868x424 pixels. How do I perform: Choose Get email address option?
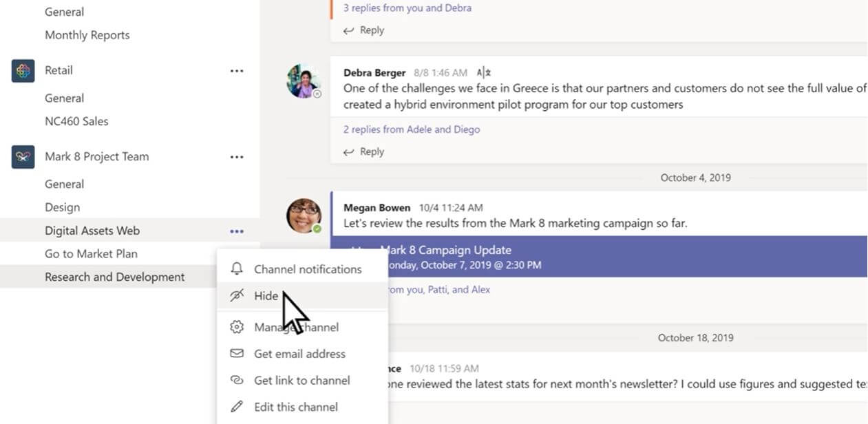(302, 354)
